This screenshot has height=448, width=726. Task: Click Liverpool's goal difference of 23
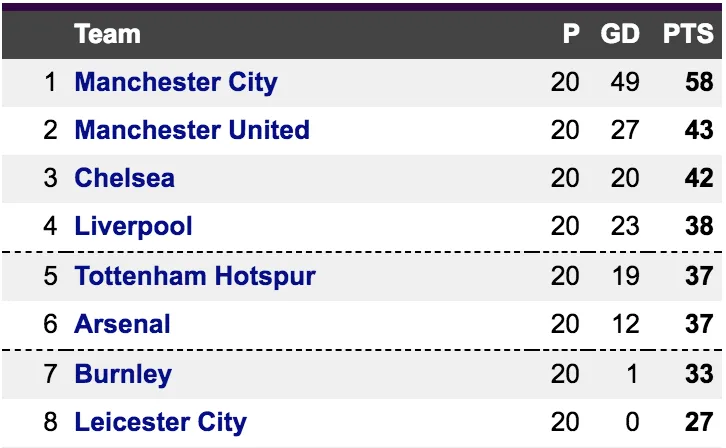click(x=625, y=226)
